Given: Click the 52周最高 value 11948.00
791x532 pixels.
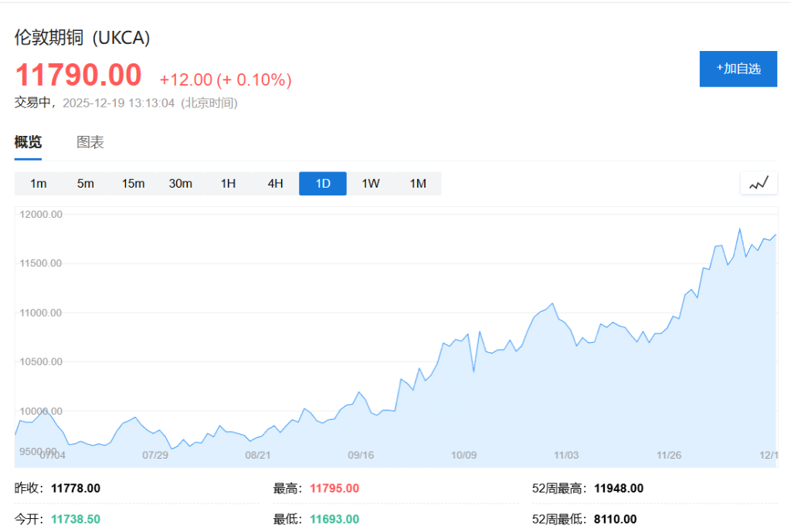Looking at the screenshot, I should [618, 488].
